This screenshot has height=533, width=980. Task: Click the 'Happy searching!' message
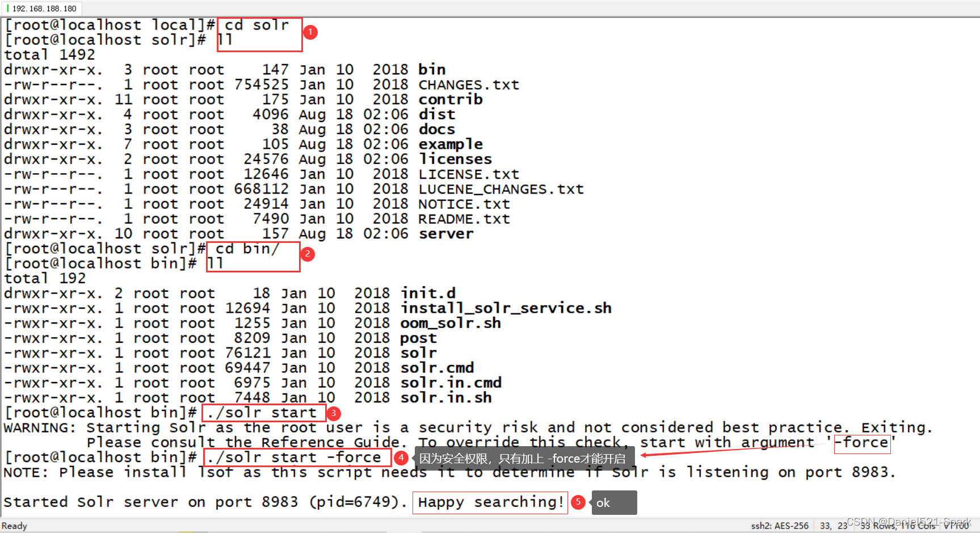pyautogui.click(x=490, y=502)
